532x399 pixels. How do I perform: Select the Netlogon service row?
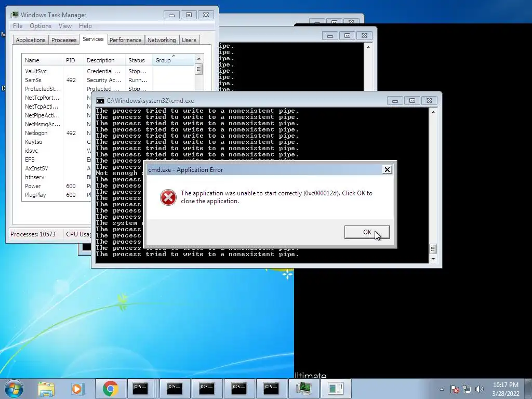pos(56,133)
